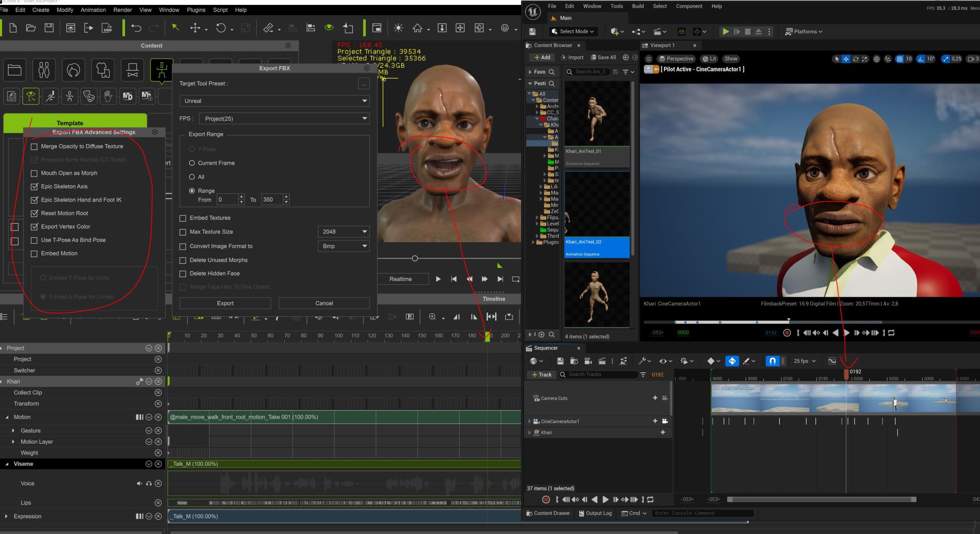Image resolution: width=980 pixels, height=534 pixels.
Task: Click the New Project icon in iClone toolbar
Action: pyautogui.click(x=13, y=28)
